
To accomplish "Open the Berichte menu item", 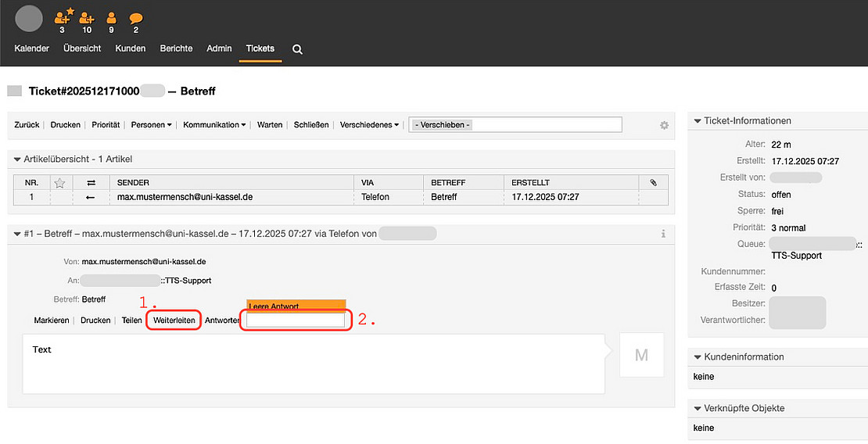I will tap(176, 48).
